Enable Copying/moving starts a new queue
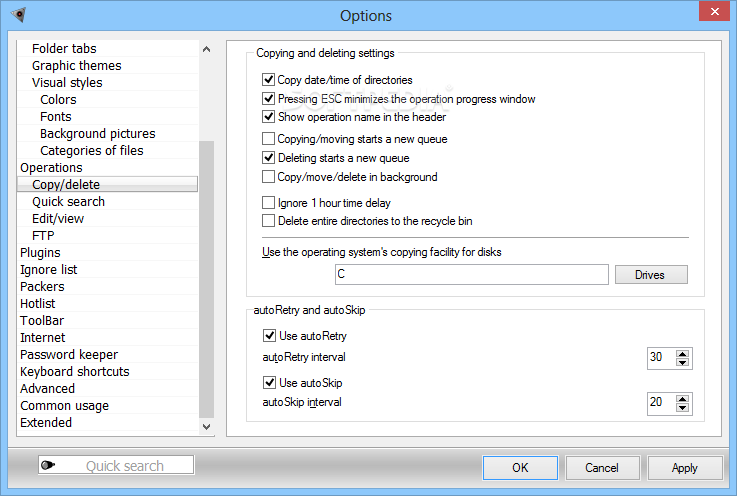Image resolution: width=737 pixels, height=496 pixels. pos(268,139)
